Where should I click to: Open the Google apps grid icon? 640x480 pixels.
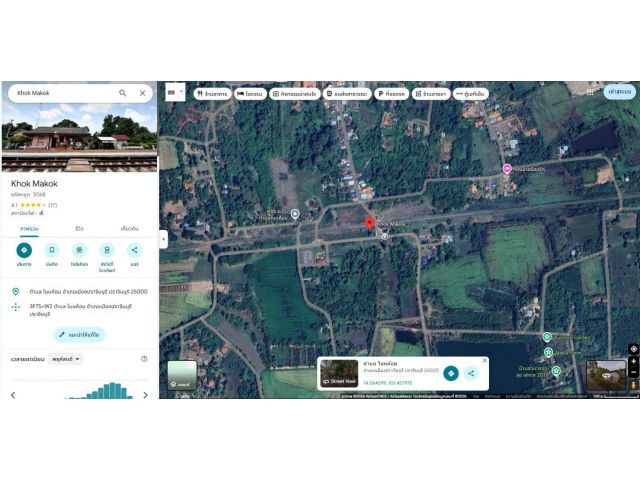coord(590,92)
